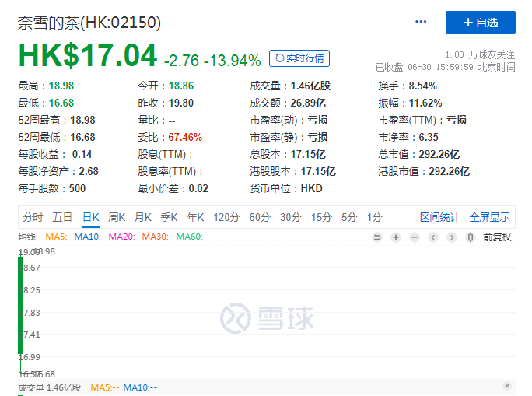Click the 最高 18.98 value
The width and height of the screenshot is (532, 396).
pos(61,86)
